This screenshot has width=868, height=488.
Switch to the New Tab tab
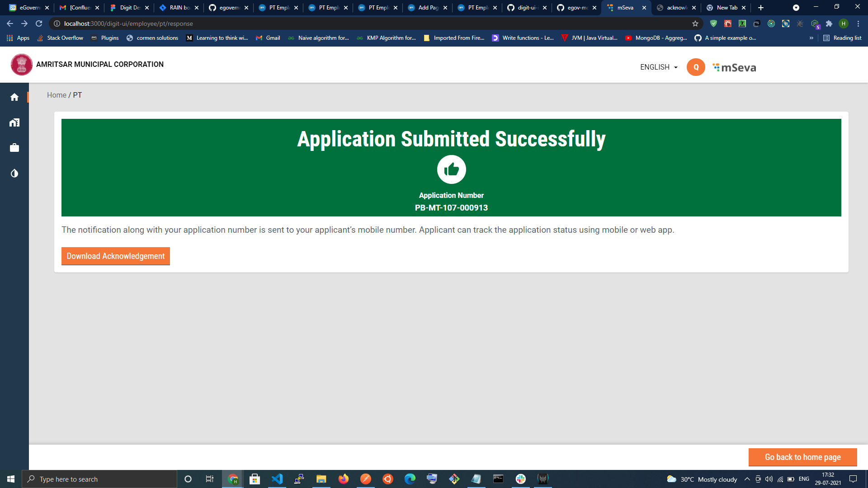(726, 8)
